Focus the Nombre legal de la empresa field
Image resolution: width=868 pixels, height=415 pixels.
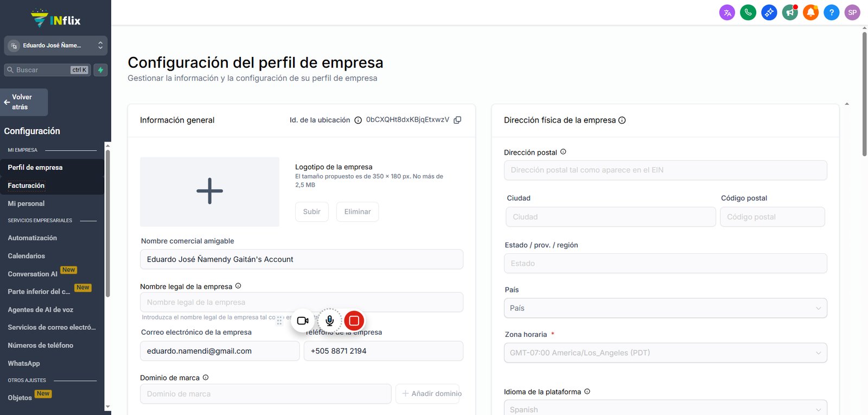tap(302, 302)
